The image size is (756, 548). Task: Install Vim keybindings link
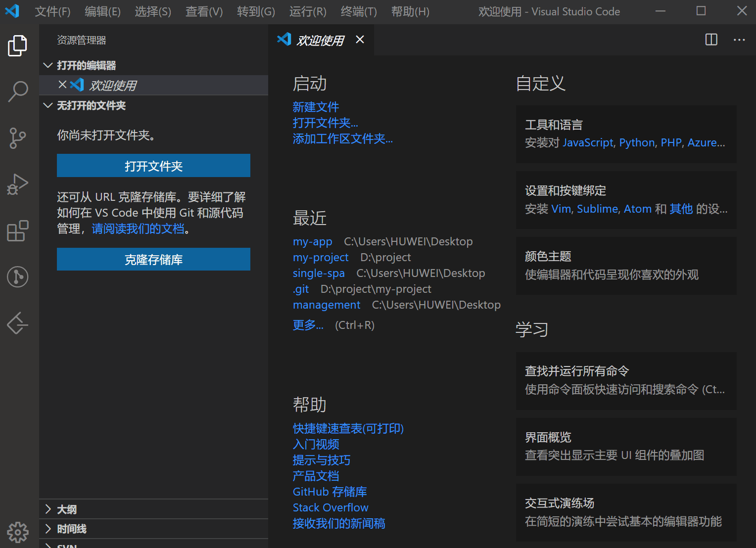(x=561, y=209)
